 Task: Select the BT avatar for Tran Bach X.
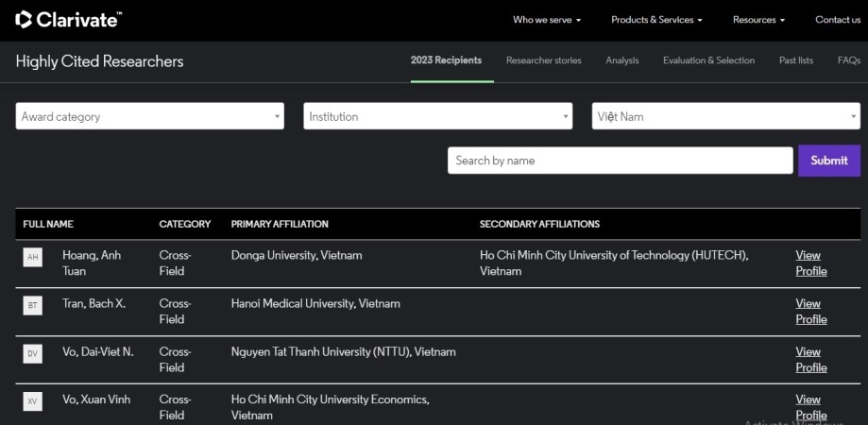tap(33, 305)
